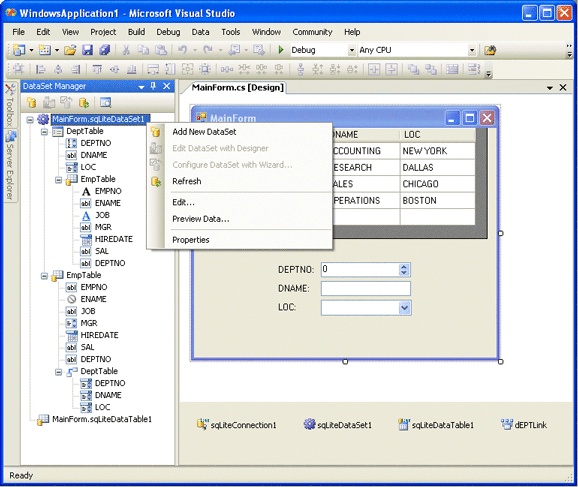578x487 pixels.
Task: Click the Open File folder icon
Action: (70, 50)
